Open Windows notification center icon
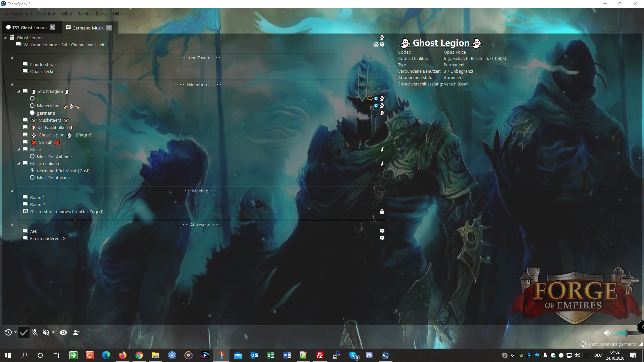The image size is (644, 362). (x=633, y=355)
